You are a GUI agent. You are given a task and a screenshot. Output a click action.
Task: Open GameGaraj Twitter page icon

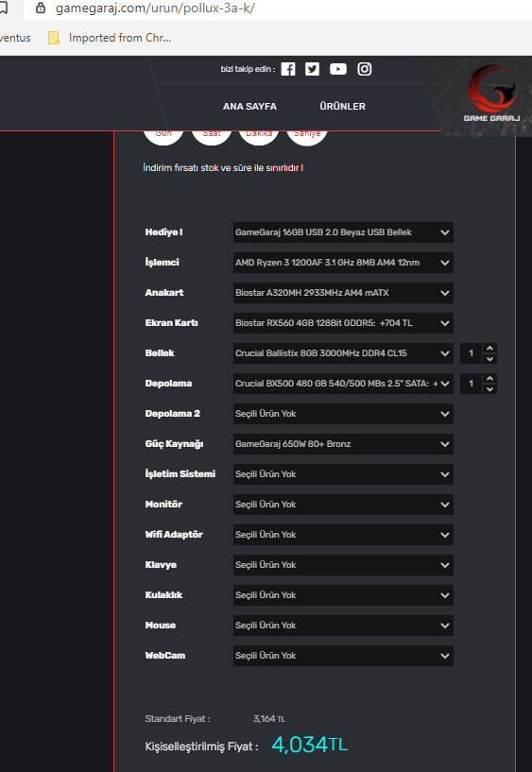click(312, 69)
